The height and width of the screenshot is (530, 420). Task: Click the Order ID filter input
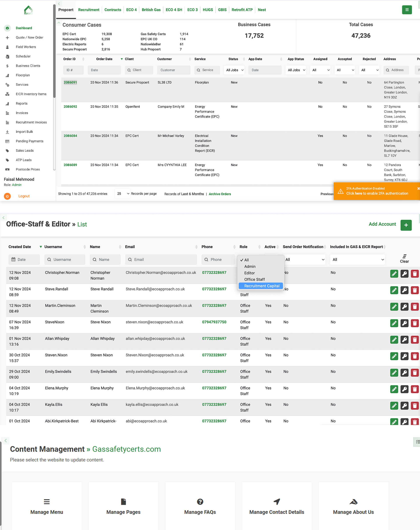pos(73,70)
